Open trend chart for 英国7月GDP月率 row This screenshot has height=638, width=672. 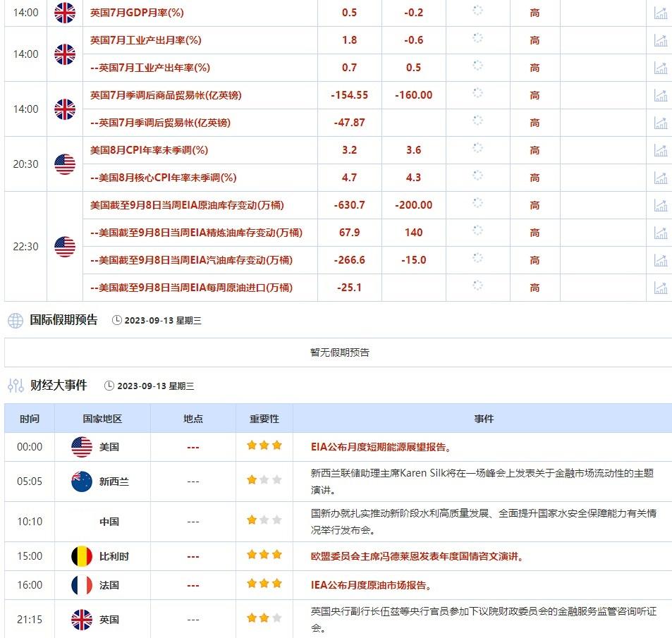(660, 13)
